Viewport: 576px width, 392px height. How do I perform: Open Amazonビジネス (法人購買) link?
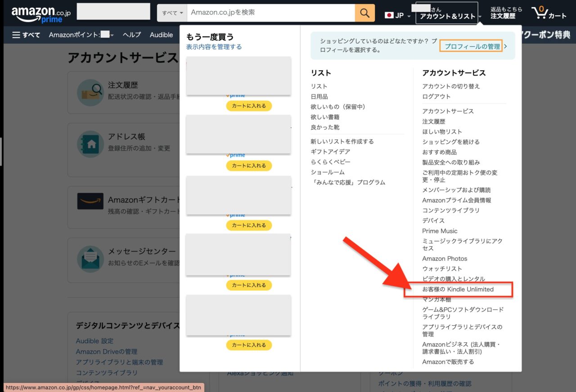click(x=462, y=348)
